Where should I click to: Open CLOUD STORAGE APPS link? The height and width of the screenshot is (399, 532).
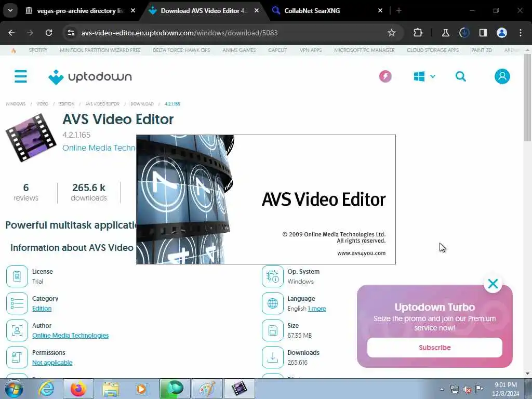click(433, 50)
